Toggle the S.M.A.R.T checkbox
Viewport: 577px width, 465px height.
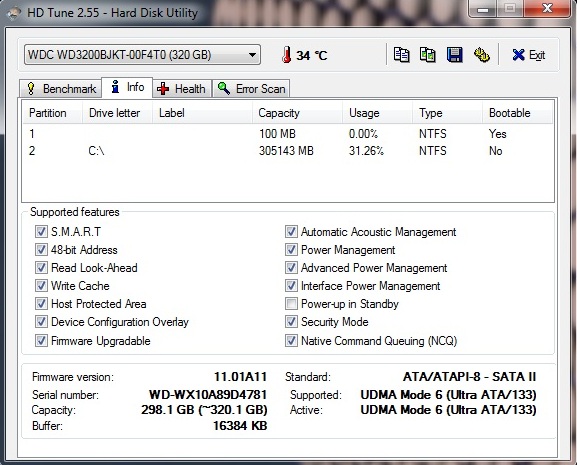tap(41, 232)
